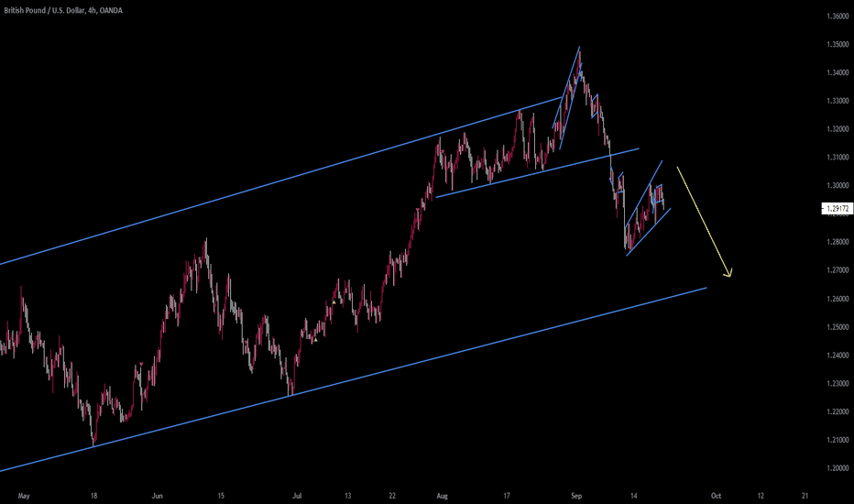
Task: Select the Aug time axis label
Action: pyautogui.click(x=443, y=496)
